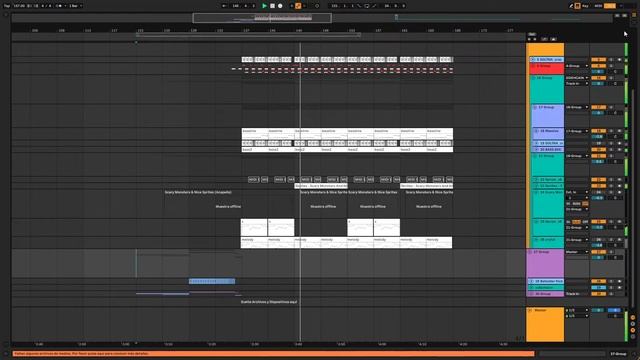Screen dimensions: 640x360
Task: Toggle the Loop switch icon
Action: [x=367, y=6]
